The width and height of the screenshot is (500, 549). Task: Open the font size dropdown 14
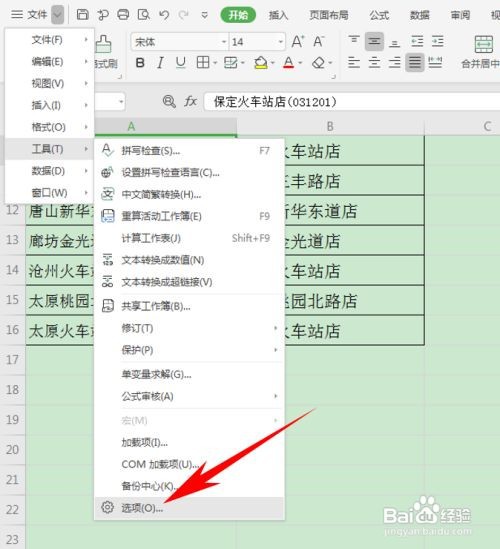point(280,42)
